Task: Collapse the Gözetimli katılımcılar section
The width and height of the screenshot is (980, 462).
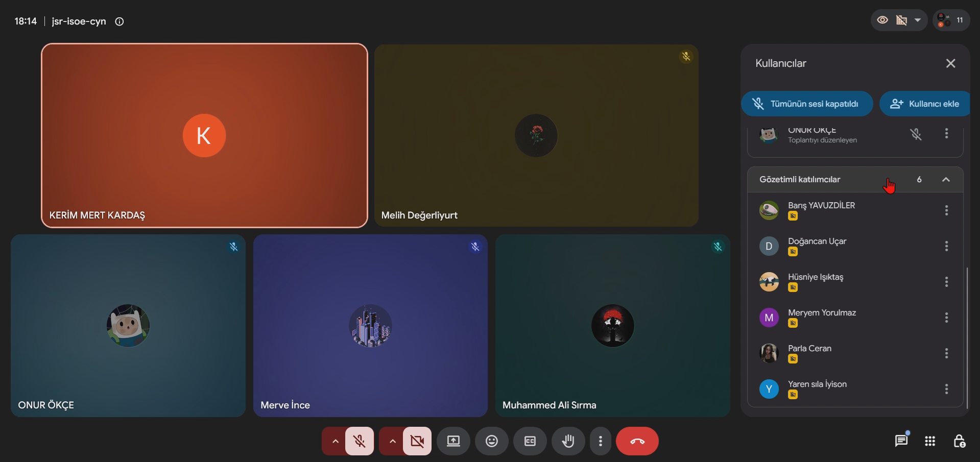Action: point(946,180)
